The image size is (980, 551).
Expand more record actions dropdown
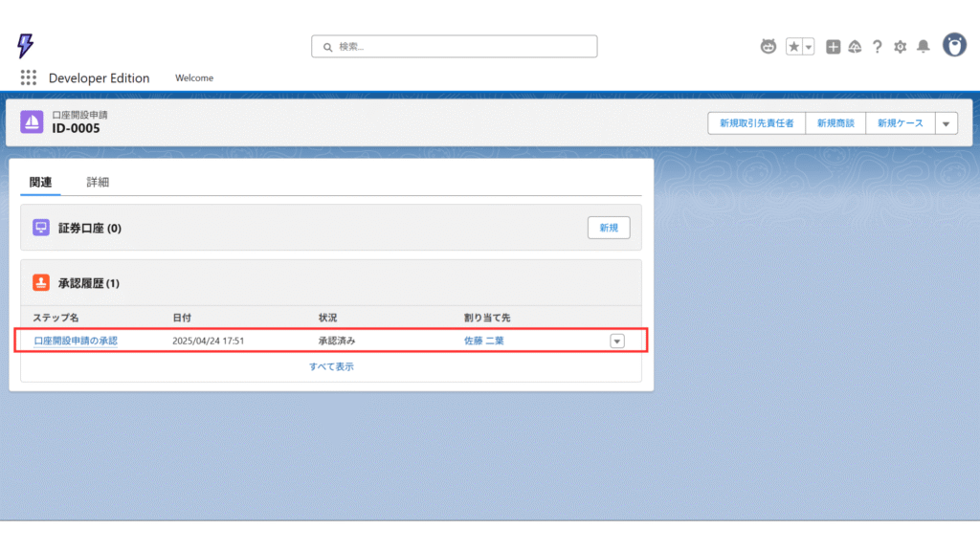(x=947, y=123)
